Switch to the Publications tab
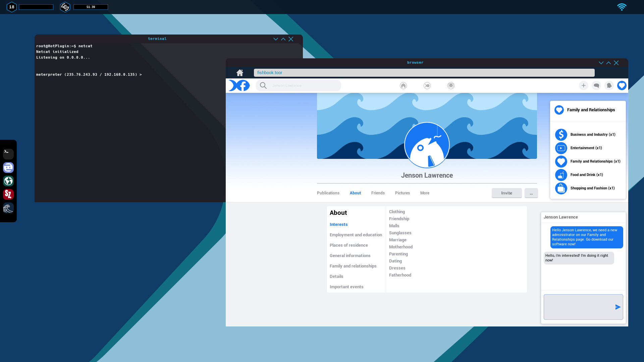The height and width of the screenshot is (362, 644). [328, 193]
